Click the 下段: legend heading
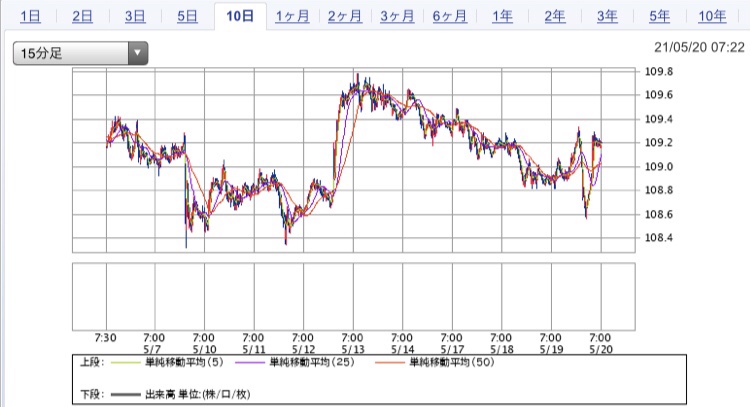 [x=92, y=395]
